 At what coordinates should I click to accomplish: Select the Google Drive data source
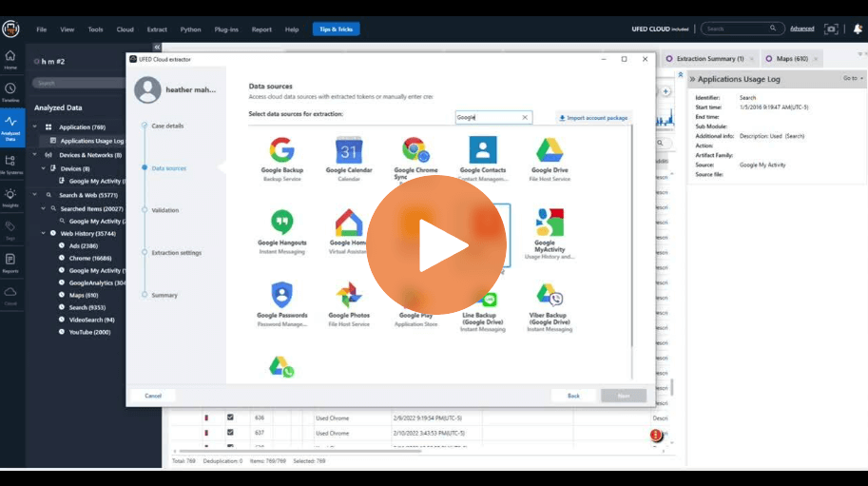pos(550,159)
